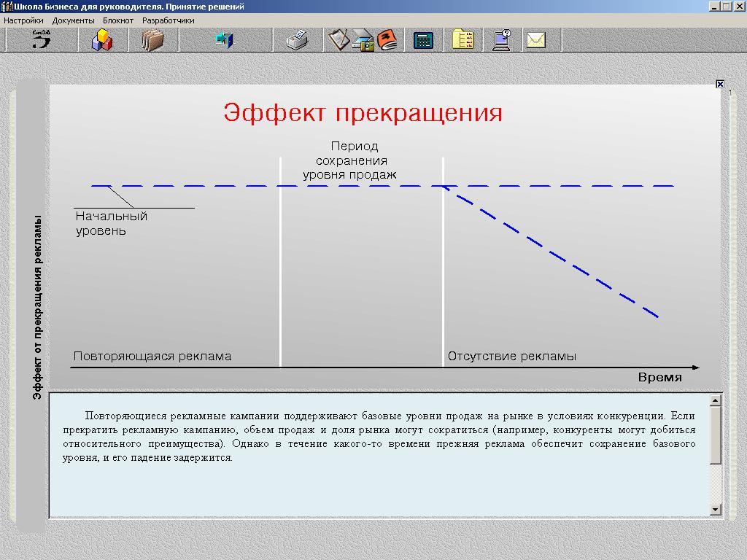This screenshot has width=747, height=560.
Task: Click the Начальный уровень label
Action: click(112, 223)
